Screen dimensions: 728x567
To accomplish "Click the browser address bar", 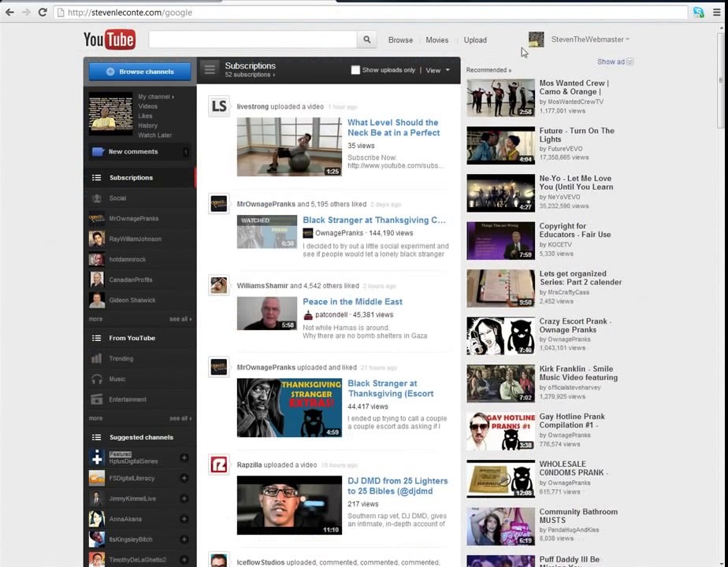I will coord(370,13).
